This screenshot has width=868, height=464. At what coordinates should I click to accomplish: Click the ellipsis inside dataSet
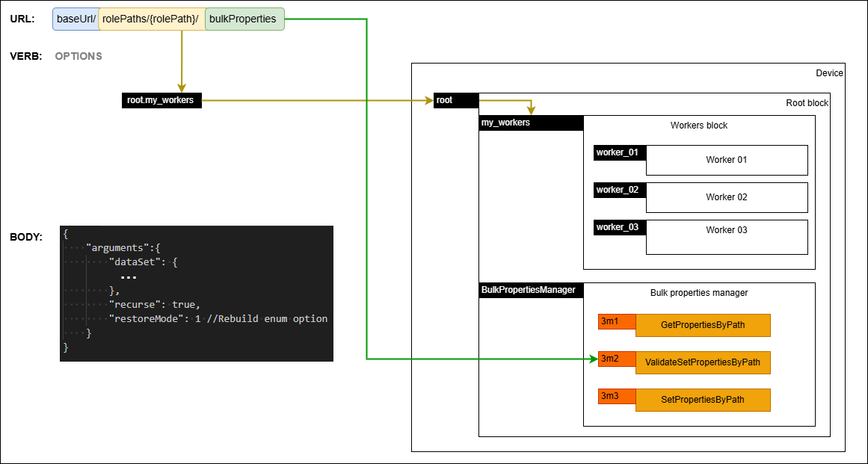point(128,277)
